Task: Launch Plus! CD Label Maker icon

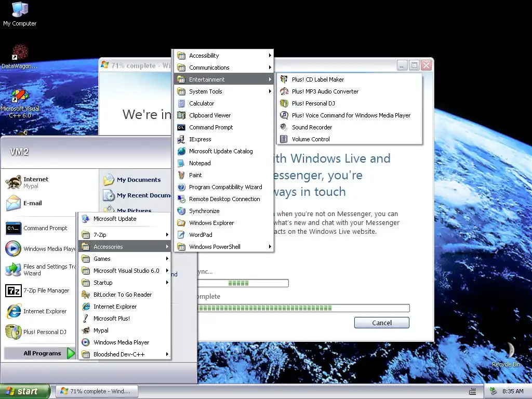Action: (284, 79)
